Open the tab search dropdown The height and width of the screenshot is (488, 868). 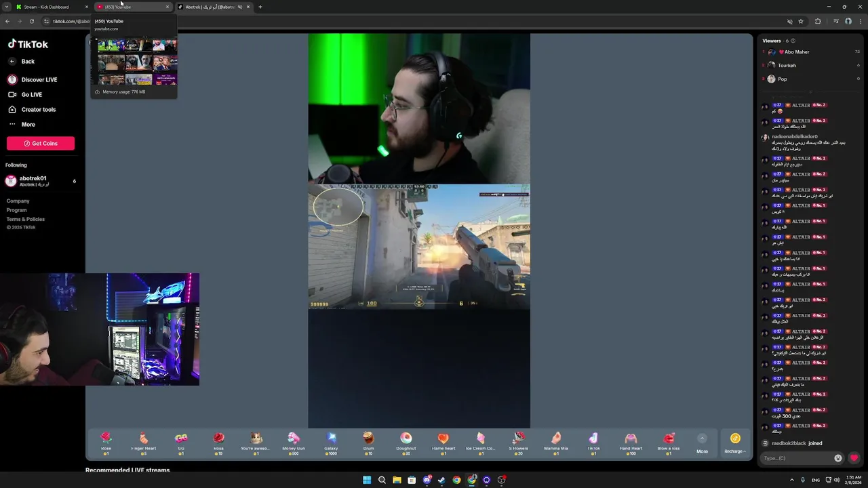tap(6, 7)
